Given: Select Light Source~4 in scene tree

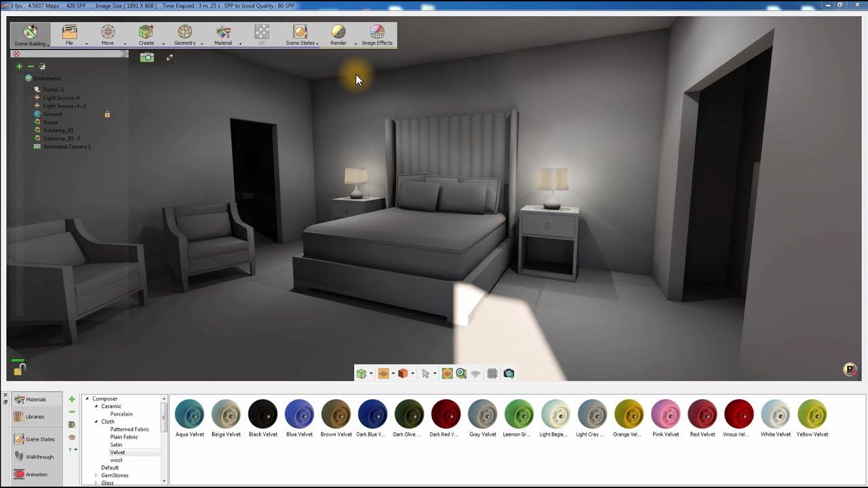Looking at the screenshot, I should (61, 98).
